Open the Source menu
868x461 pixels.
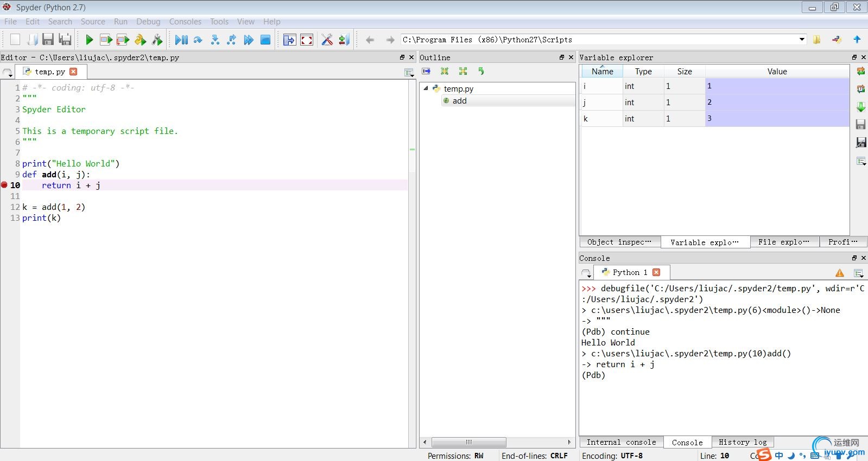coord(93,22)
